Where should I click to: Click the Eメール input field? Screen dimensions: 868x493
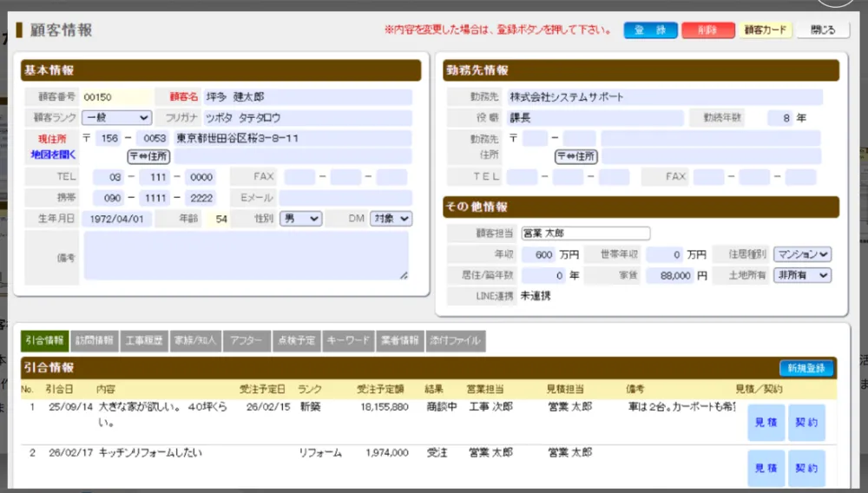point(345,198)
